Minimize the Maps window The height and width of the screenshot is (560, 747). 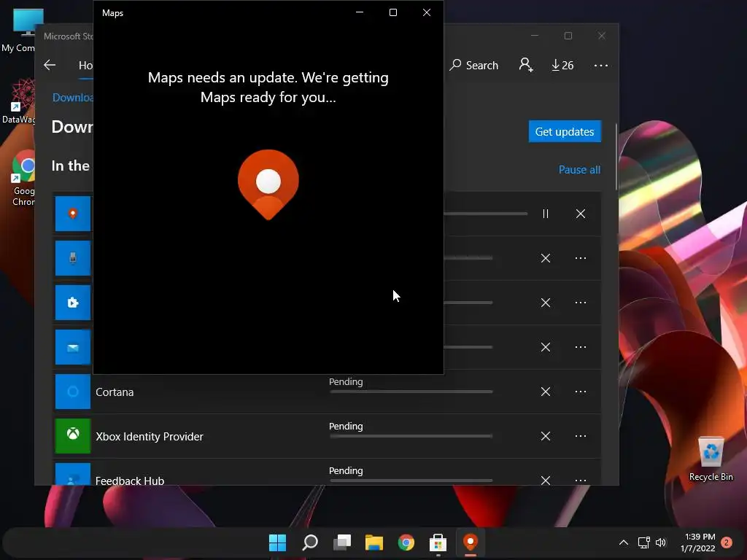[360, 12]
